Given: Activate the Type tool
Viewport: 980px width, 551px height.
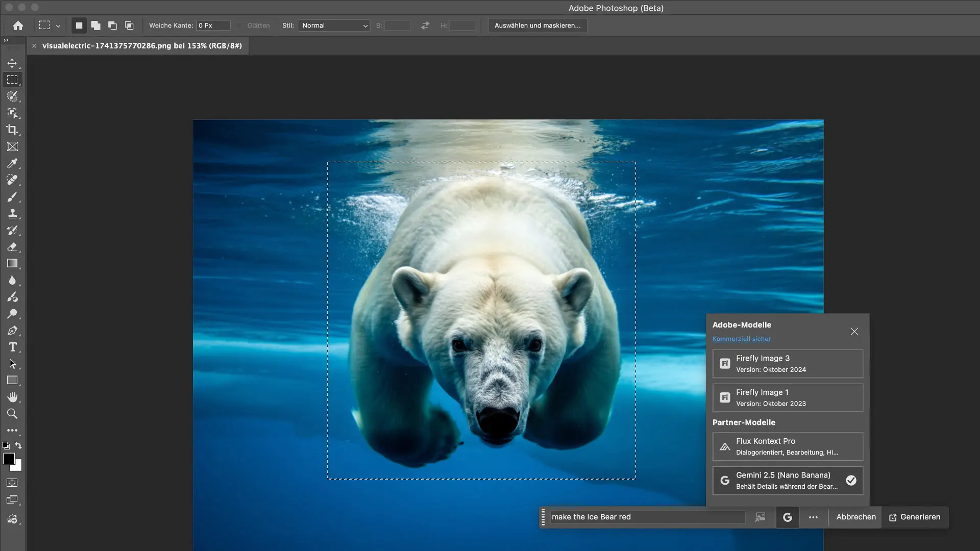Looking at the screenshot, I should [13, 347].
